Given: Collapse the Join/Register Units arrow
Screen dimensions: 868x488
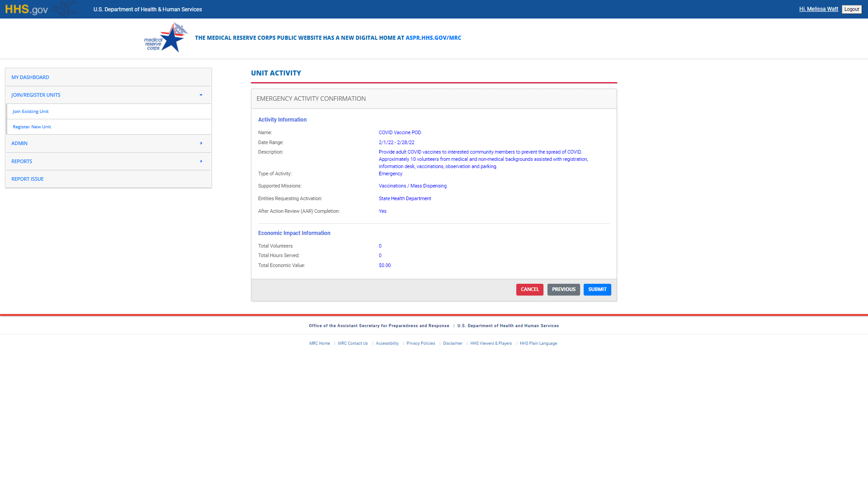Looking at the screenshot, I should point(201,95).
